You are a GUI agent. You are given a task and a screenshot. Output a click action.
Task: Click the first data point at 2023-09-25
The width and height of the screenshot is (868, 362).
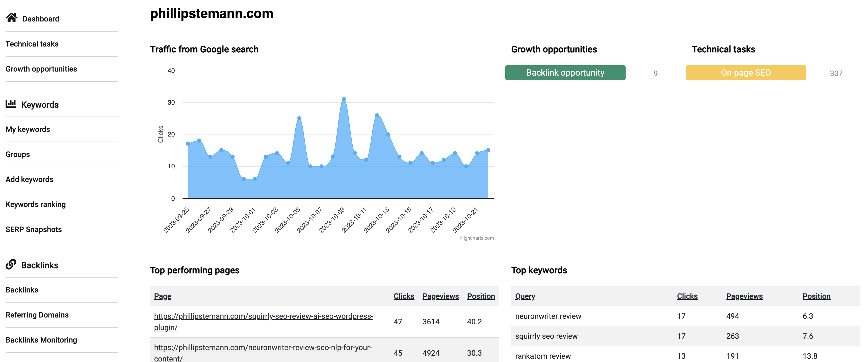coord(188,144)
